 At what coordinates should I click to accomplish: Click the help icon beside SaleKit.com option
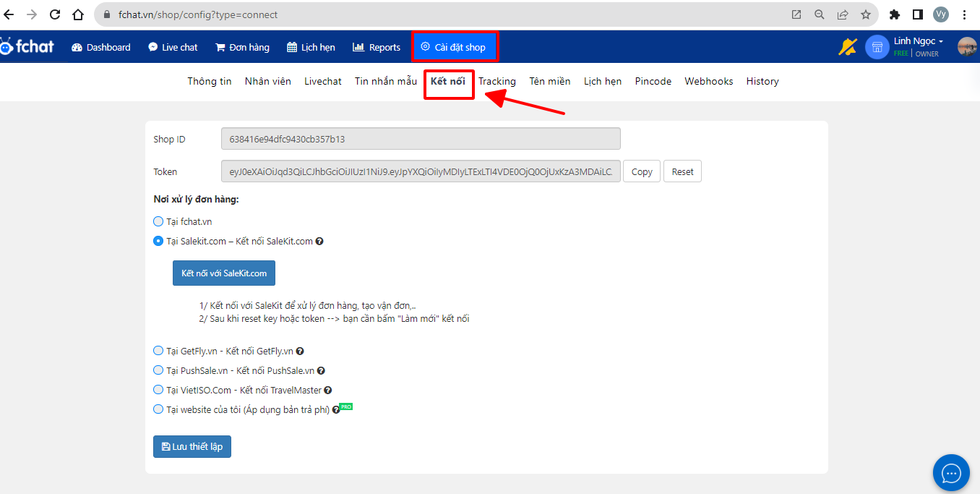319,242
